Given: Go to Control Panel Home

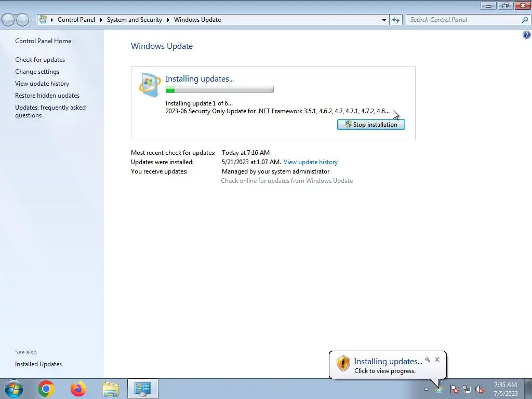Looking at the screenshot, I should point(43,41).
